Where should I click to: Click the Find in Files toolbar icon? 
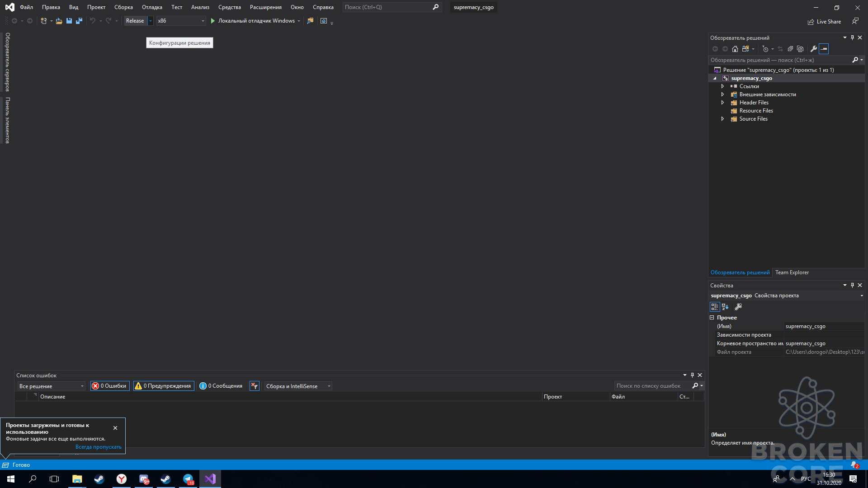[x=310, y=21]
